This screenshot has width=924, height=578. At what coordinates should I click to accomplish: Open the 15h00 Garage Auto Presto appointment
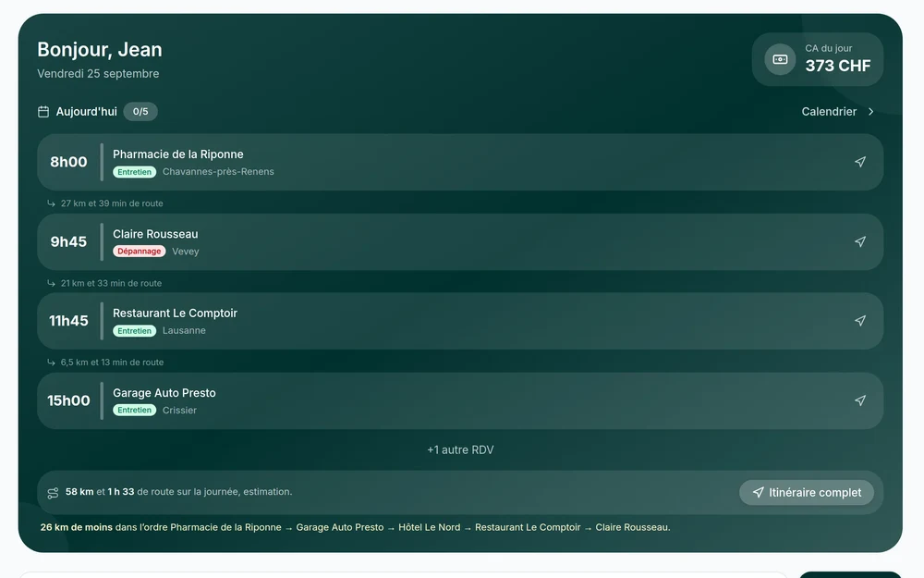(460, 400)
